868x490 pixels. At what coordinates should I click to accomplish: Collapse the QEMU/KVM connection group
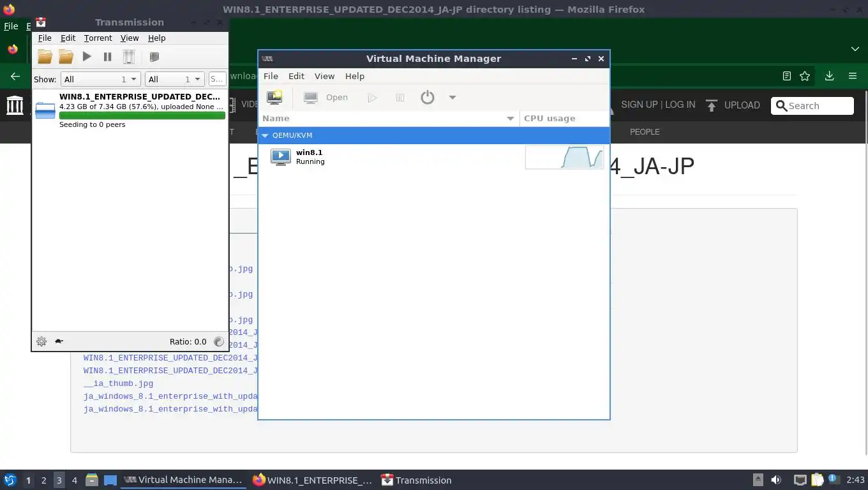pyautogui.click(x=265, y=135)
